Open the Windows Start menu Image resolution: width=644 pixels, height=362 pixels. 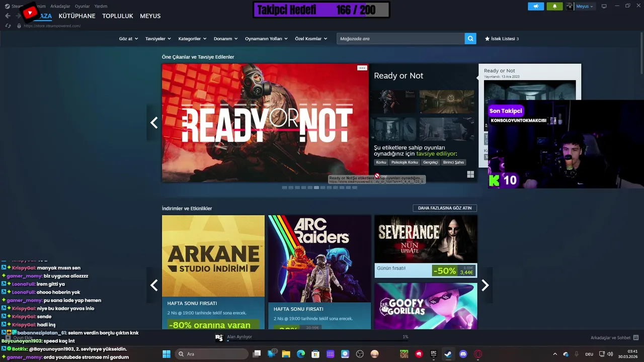click(x=166, y=354)
